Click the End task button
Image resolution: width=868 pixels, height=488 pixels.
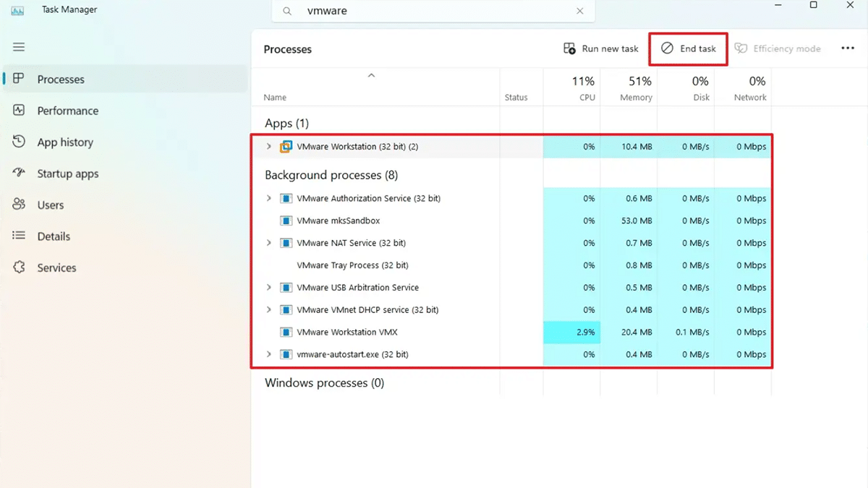(687, 48)
